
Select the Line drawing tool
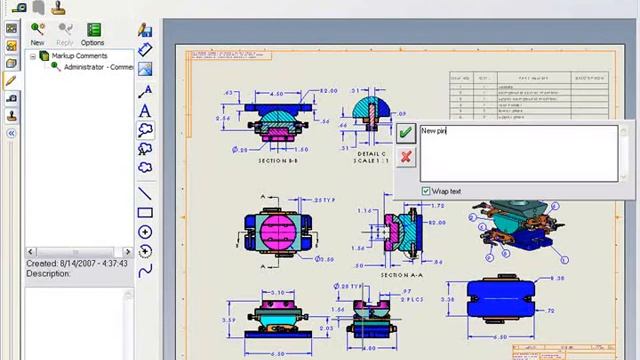[145, 193]
